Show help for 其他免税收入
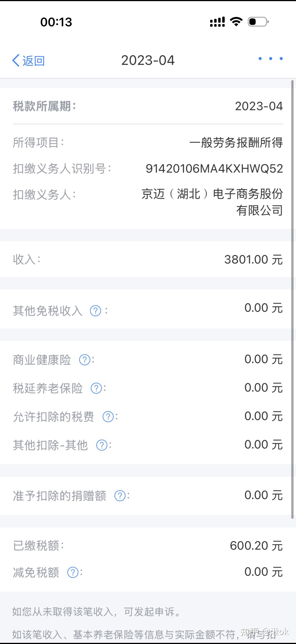Viewport: 296px width, 644px height. click(95, 311)
